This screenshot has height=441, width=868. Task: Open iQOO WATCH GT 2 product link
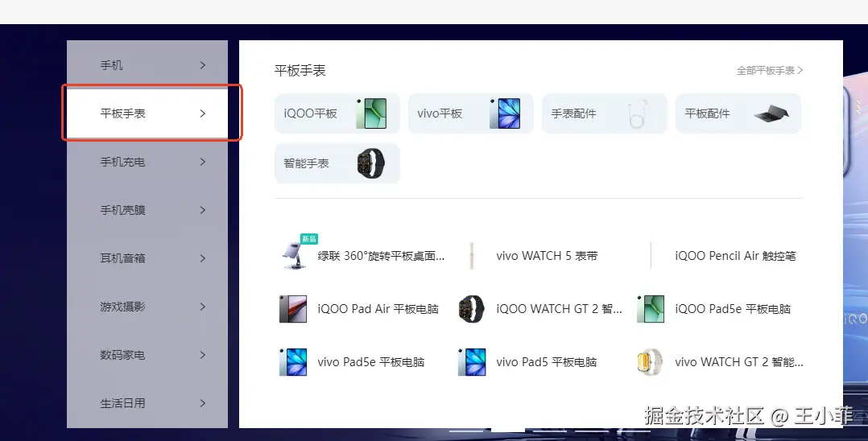click(559, 309)
